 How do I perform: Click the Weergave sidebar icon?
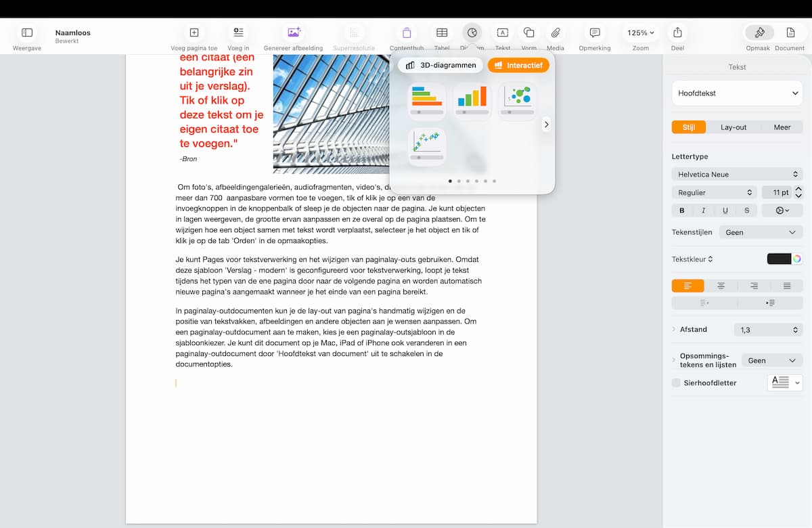27,32
